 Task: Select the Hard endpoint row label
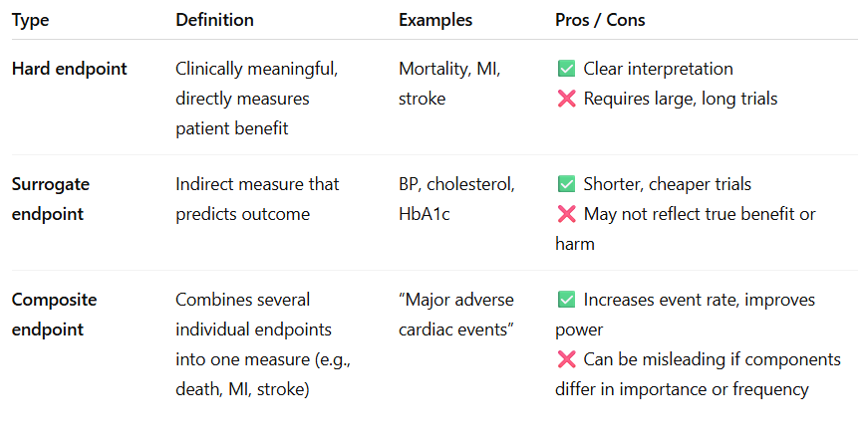pos(70,69)
